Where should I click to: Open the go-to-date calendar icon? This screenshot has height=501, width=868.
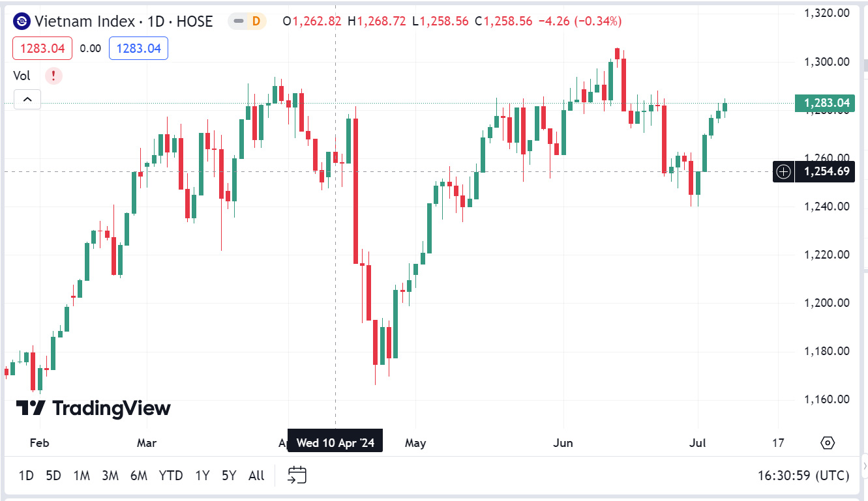click(x=297, y=475)
